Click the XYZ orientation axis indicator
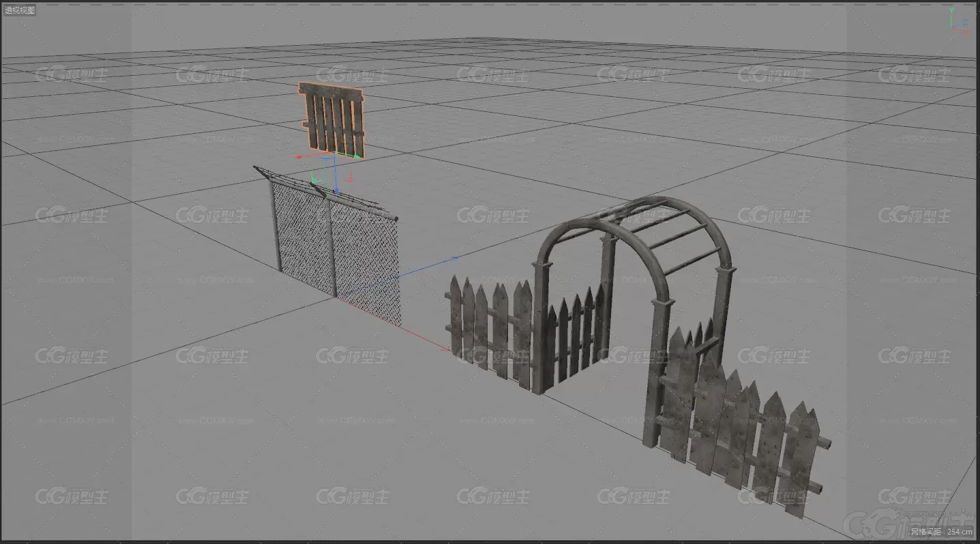 point(959,22)
